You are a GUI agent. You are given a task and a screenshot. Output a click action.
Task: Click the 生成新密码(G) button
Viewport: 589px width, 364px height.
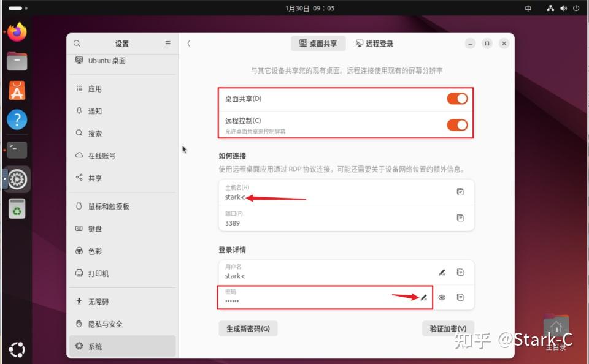[x=248, y=328]
